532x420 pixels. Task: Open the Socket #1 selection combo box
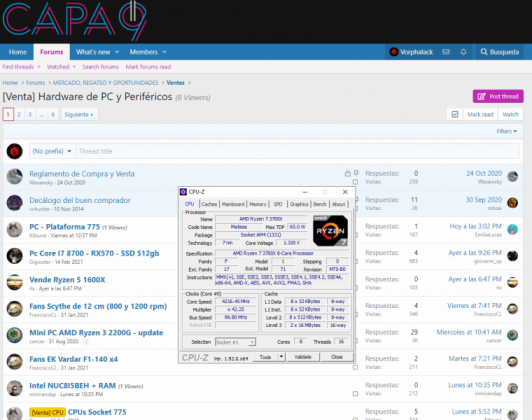[x=235, y=342]
